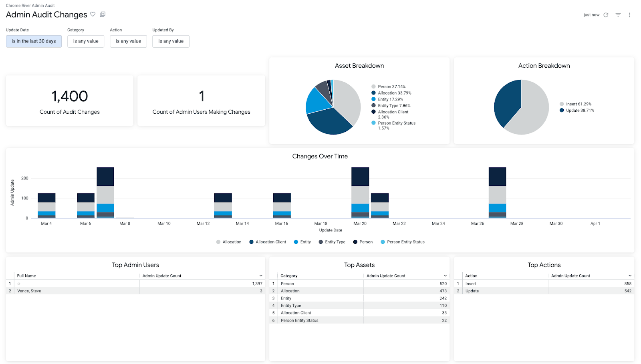Open the Admin Update Count sort dropdown in Top Assets
Screen dimensions: 641x364
(445, 276)
